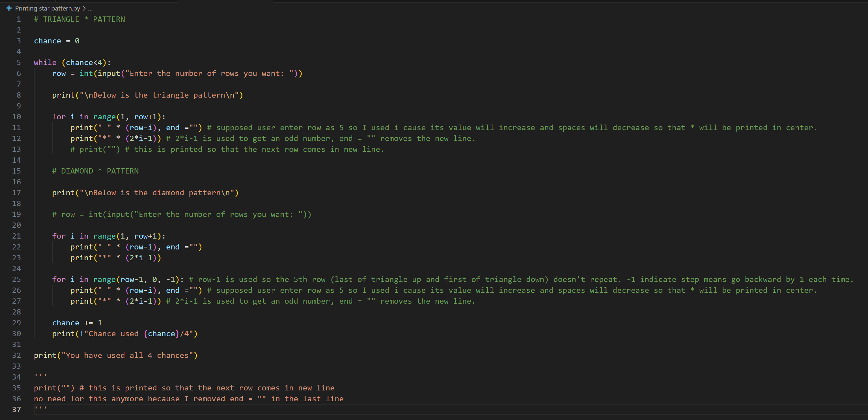Click the 'while' keyword on line 5
Screen dimensions: 868x420
tap(45, 63)
